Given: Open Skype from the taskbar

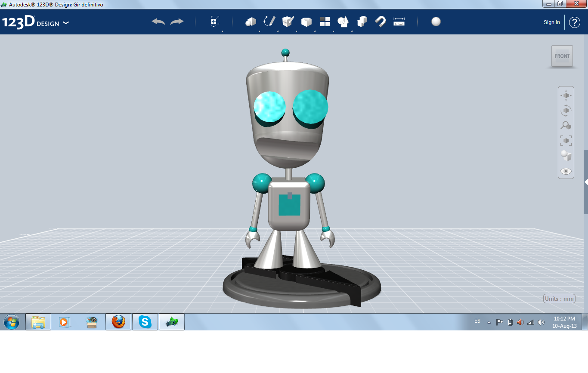Looking at the screenshot, I should 145,322.
